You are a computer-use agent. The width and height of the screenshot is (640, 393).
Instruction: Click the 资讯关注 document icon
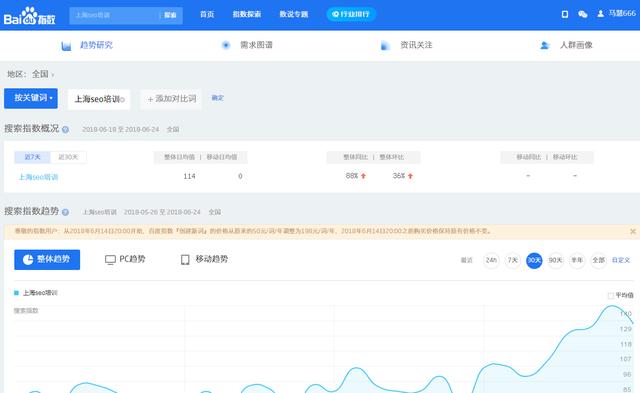pos(385,45)
